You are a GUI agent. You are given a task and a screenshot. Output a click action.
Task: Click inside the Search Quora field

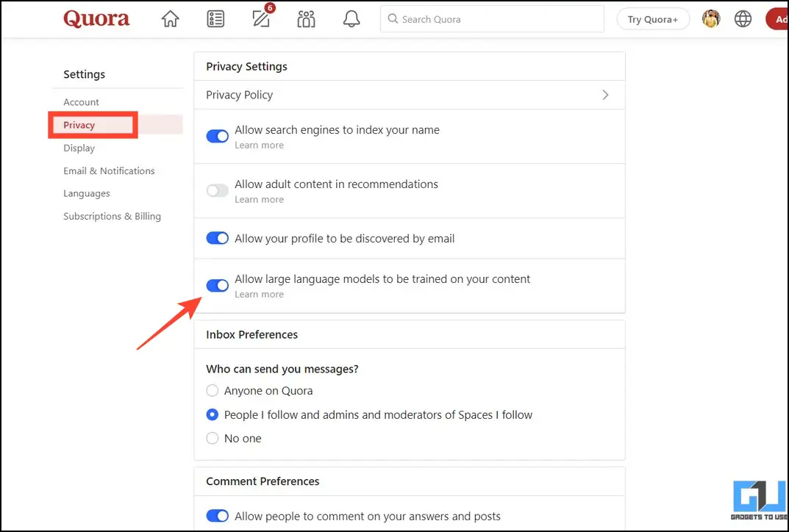(492, 19)
